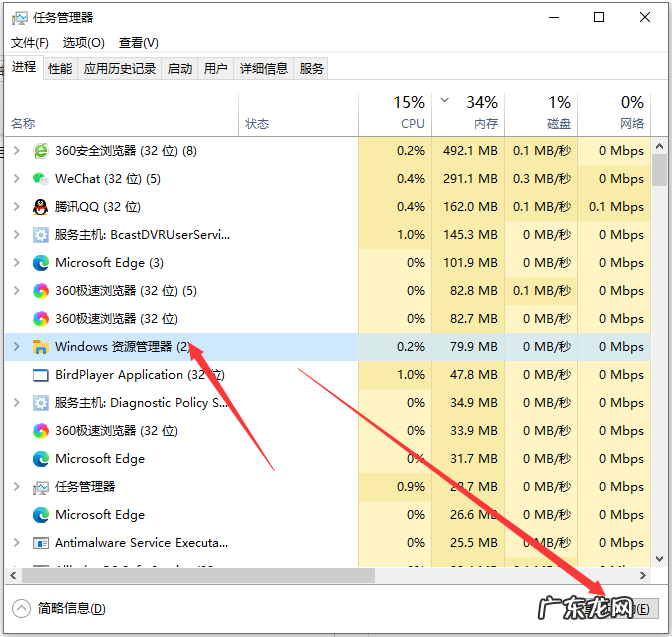Open the 查看(V) menu
Screen dimensions: 672x637
pyautogui.click(x=139, y=43)
